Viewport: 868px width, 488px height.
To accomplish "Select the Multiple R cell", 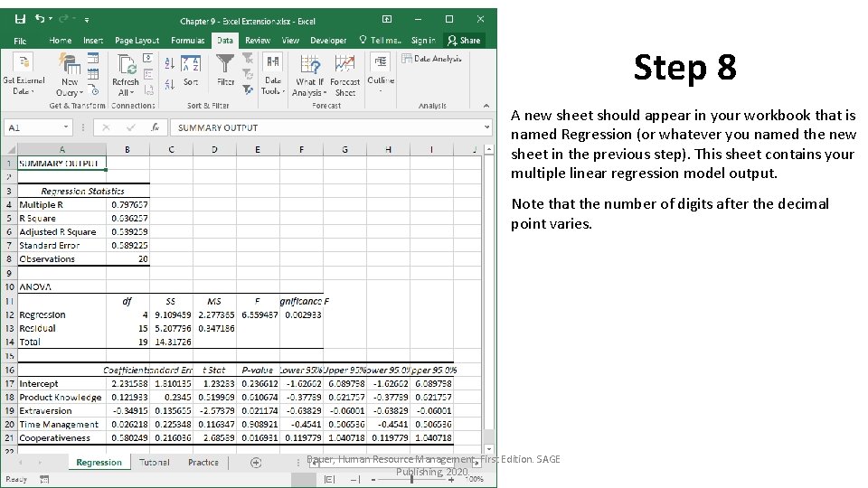I will click(62, 205).
